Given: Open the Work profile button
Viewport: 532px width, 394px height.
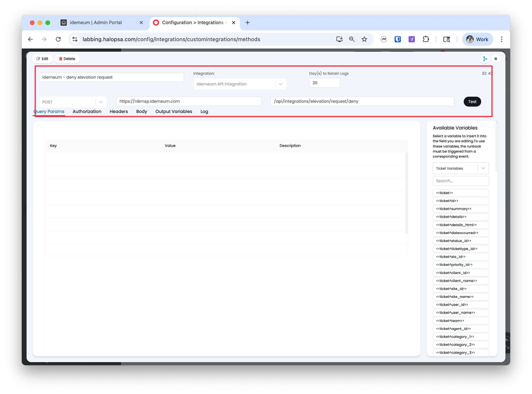Looking at the screenshot, I should tap(477, 39).
